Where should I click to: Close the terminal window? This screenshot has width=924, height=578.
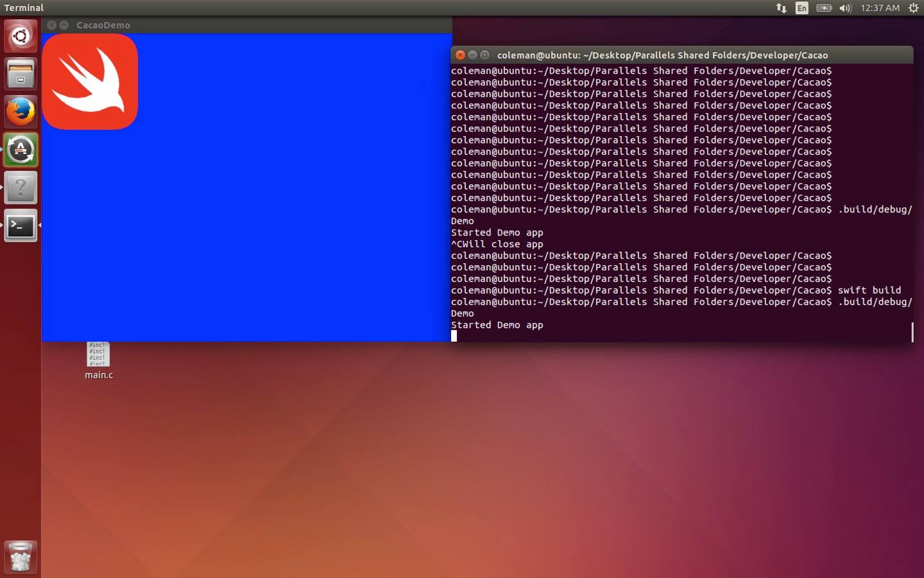[x=460, y=55]
